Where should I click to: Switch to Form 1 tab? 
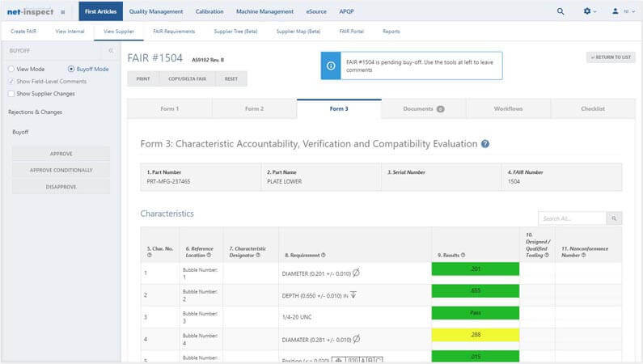point(170,108)
